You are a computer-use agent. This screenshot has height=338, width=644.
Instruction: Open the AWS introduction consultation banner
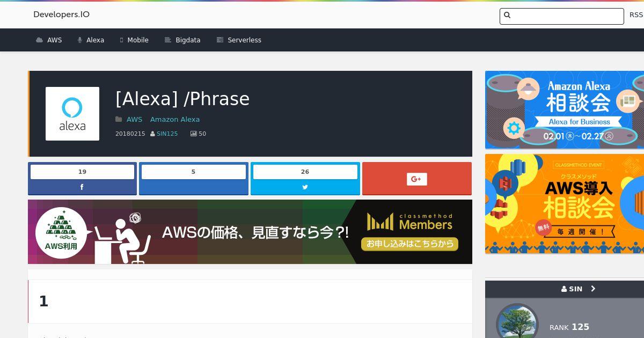point(565,204)
